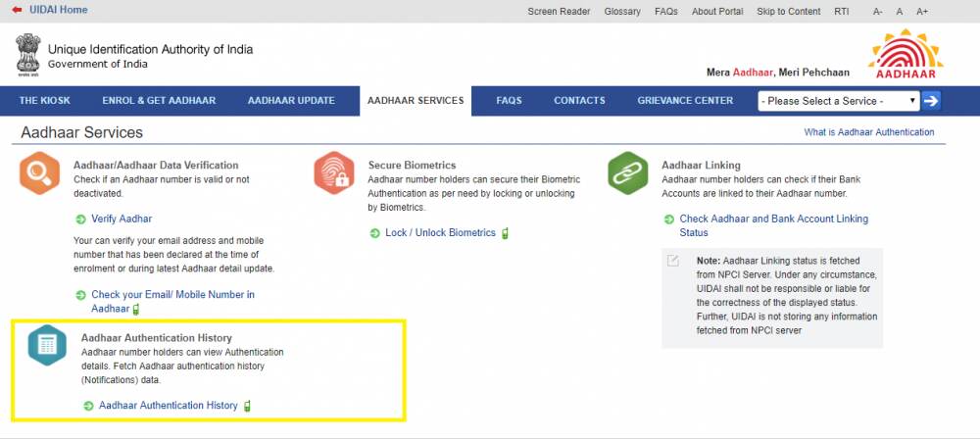Viewport: 980px width, 439px height.
Task: Switch to the Aadhaar Update tab
Action: (291, 101)
